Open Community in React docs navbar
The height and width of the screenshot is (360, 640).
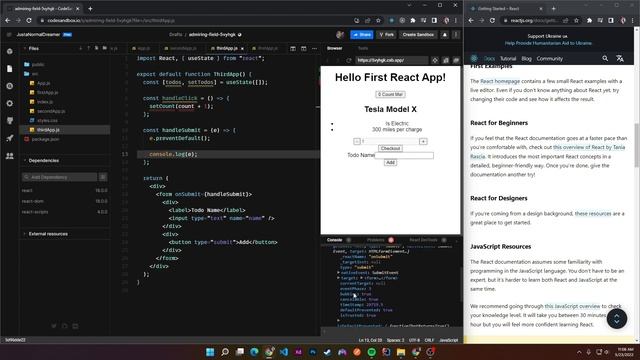pyautogui.click(x=550, y=59)
